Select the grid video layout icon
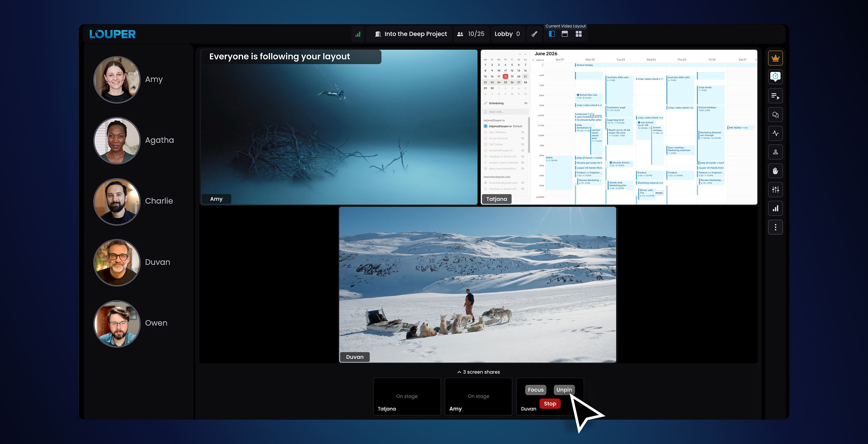 (x=579, y=34)
